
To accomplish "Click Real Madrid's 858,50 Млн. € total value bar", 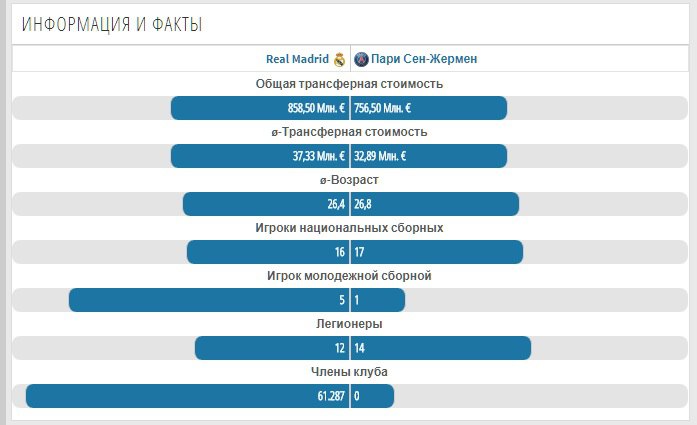I will point(260,108).
